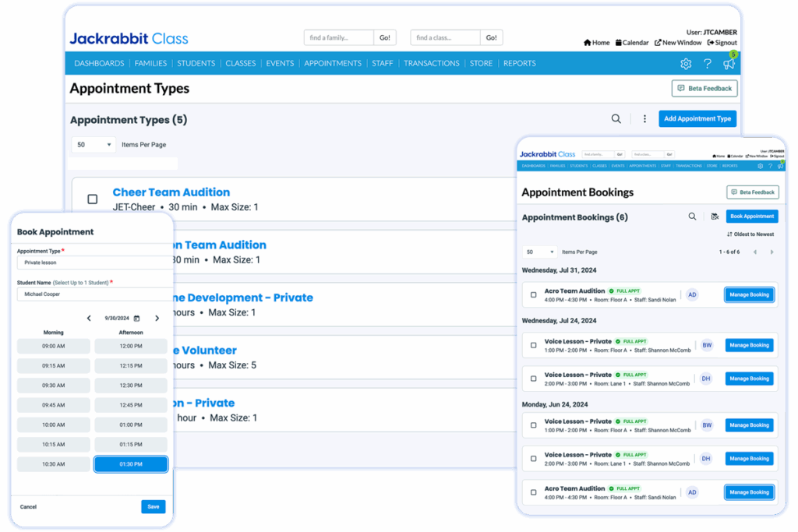The height and width of the screenshot is (532, 798).
Task: Click BW avatar on Jul 24 Voice Lesson
Action: point(707,345)
